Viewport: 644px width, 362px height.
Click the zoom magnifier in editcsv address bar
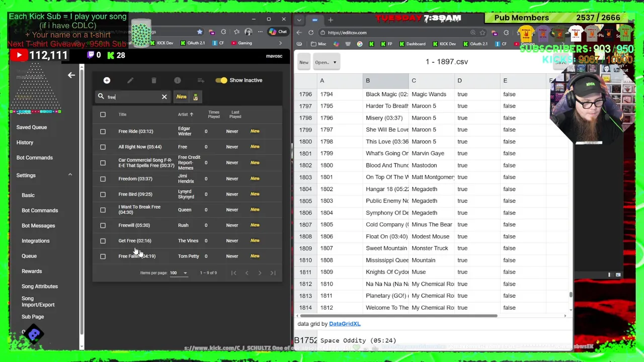[473, 33]
